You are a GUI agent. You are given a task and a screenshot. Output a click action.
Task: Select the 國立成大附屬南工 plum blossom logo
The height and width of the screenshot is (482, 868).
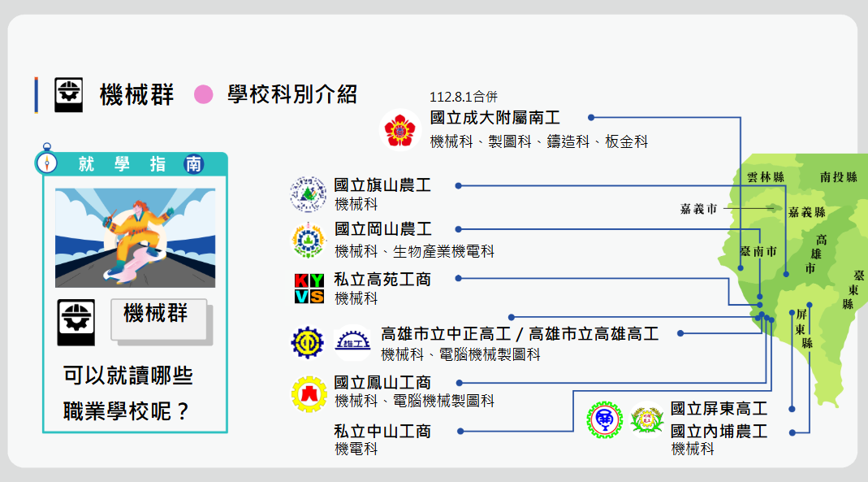tap(399, 131)
